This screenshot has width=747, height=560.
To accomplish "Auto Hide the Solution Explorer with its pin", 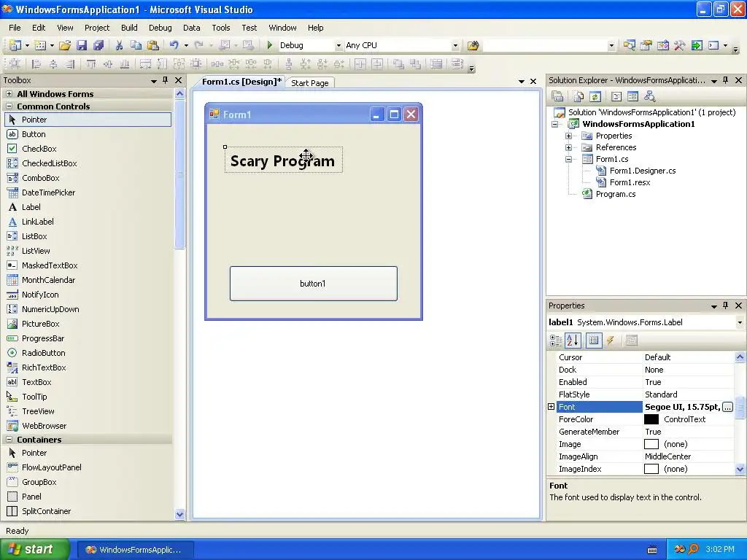I will coord(726,80).
